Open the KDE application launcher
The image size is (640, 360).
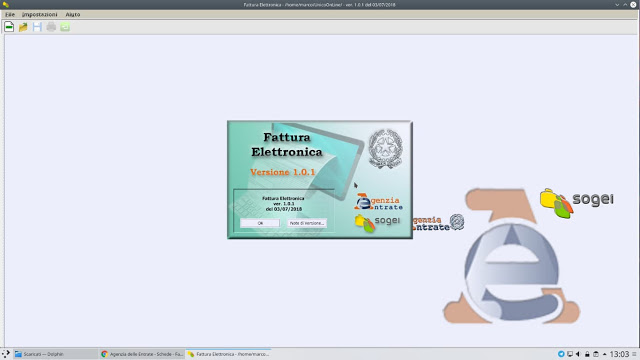[x=6, y=354]
